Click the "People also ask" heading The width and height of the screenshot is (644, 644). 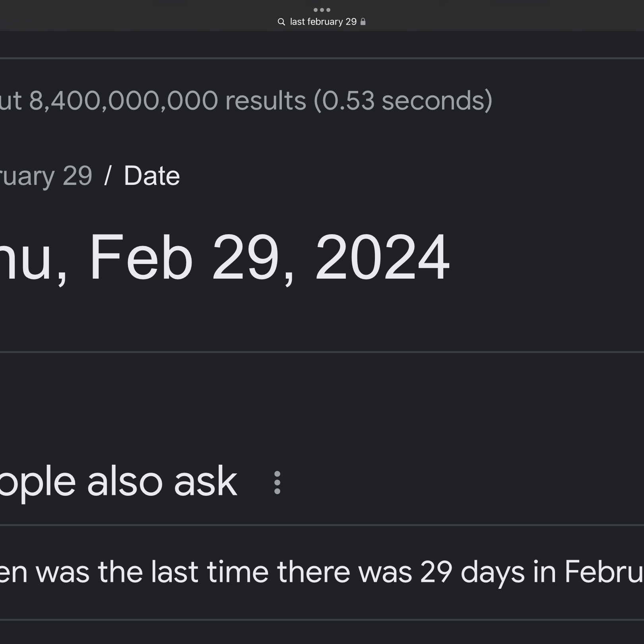click(x=118, y=482)
